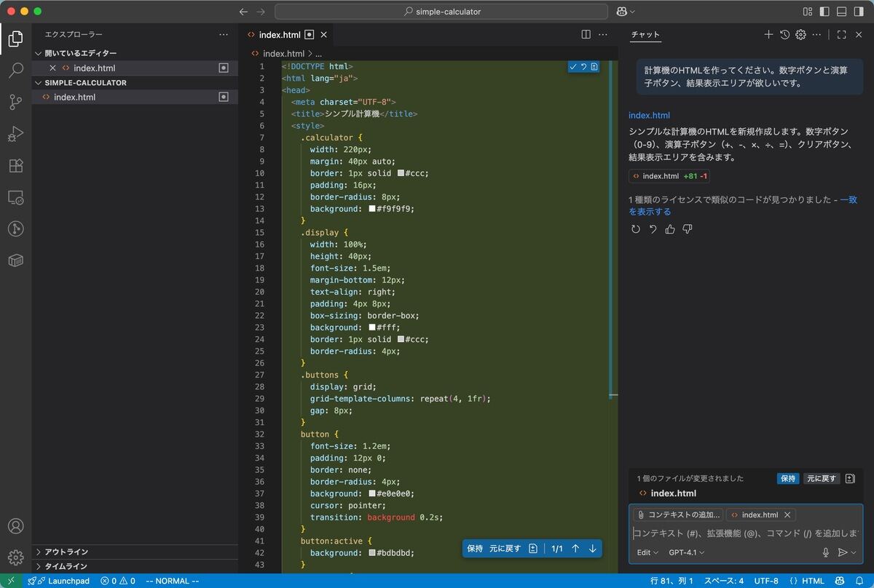This screenshot has width=874, height=588.
Task: Undo the last chat request edit
Action: (653, 229)
